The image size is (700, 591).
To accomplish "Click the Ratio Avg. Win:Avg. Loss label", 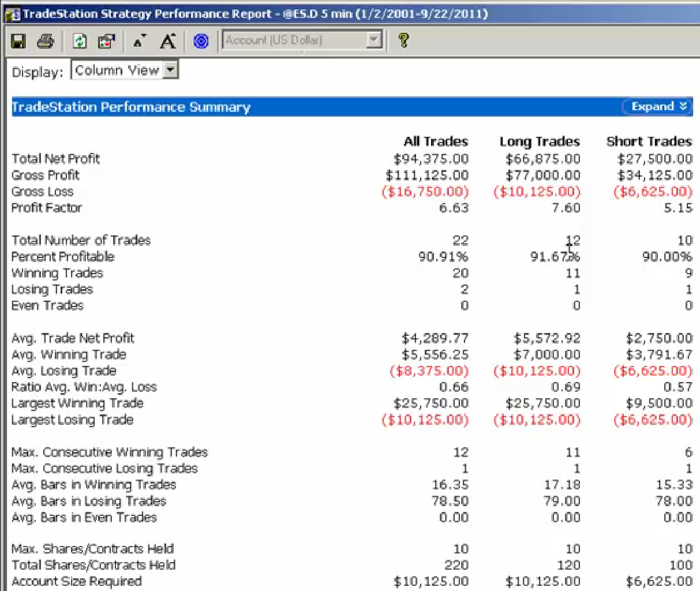I will pos(84,387).
